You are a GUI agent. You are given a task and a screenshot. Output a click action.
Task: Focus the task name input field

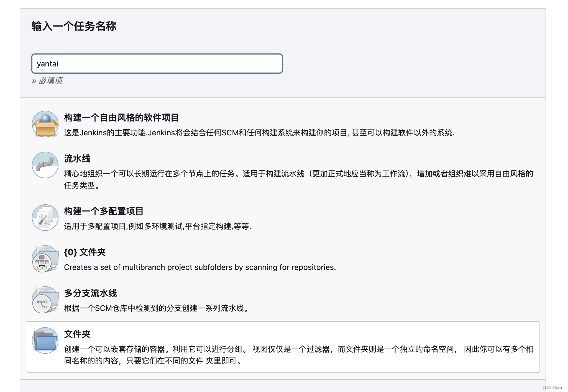[x=157, y=64]
